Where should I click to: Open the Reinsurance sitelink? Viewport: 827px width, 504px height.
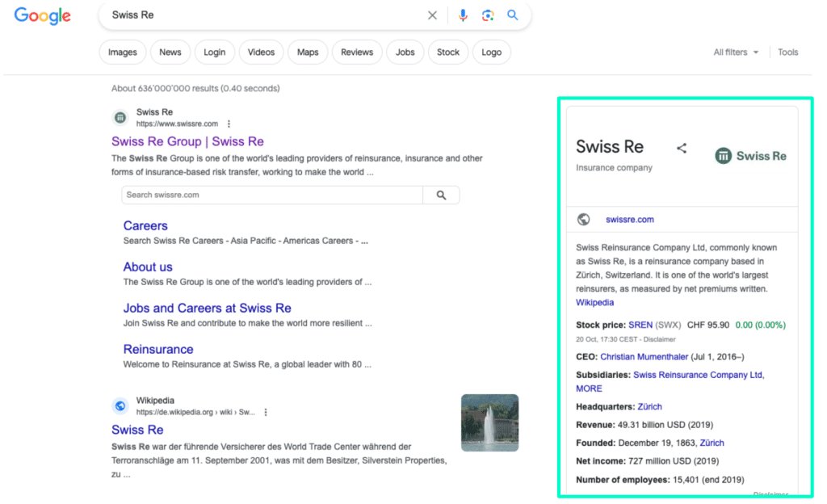point(158,349)
